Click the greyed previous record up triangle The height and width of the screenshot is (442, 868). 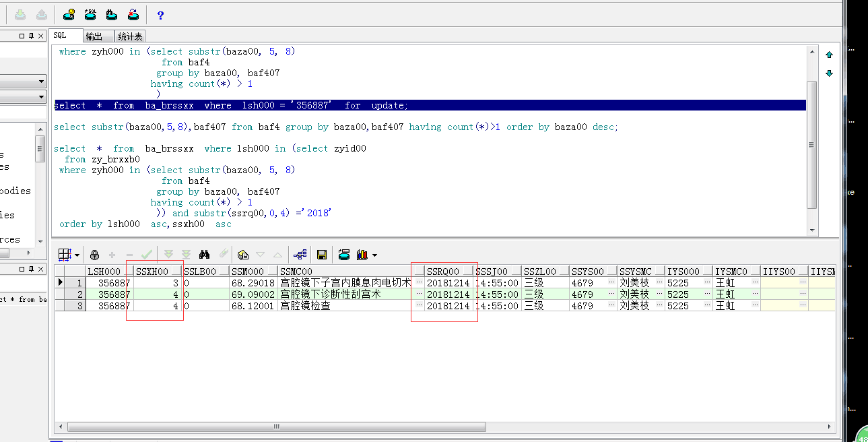coord(277,255)
